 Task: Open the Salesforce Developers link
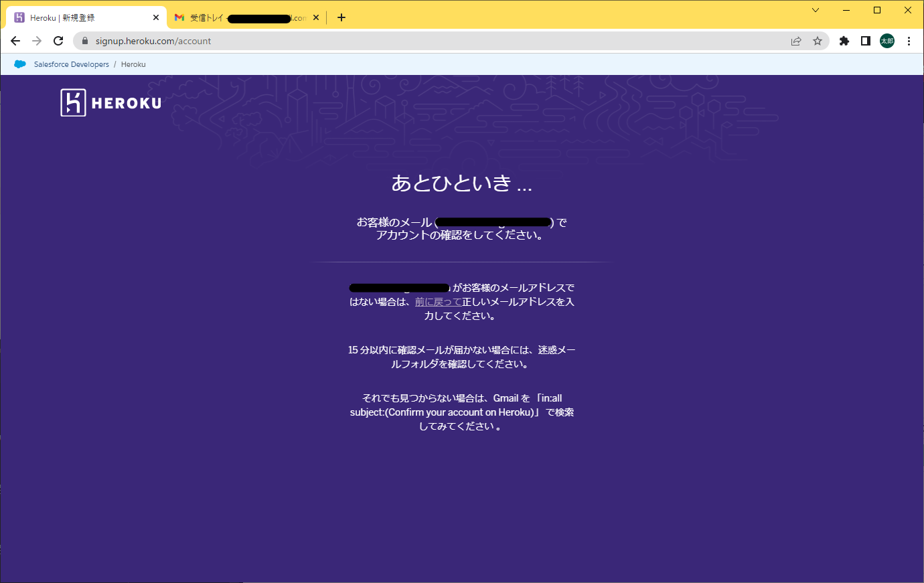tap(72, 64)
